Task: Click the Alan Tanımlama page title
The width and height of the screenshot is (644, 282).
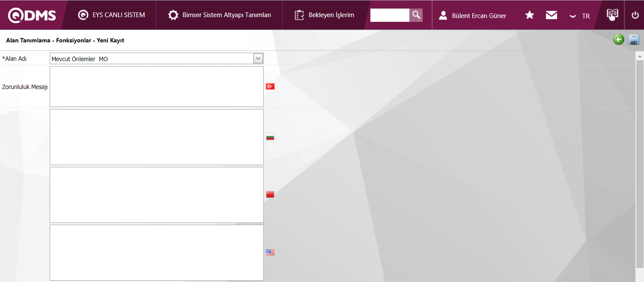Action: pos(65,40)
